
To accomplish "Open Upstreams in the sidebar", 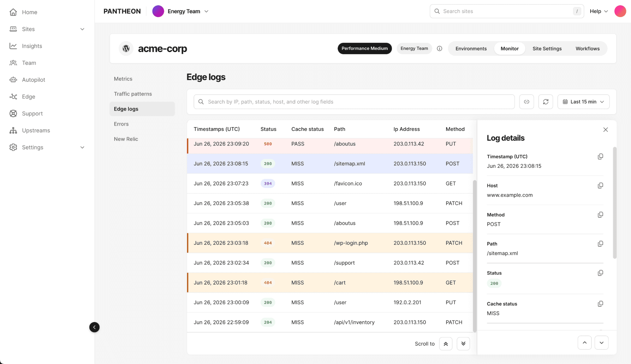I will tap(30, 131).
